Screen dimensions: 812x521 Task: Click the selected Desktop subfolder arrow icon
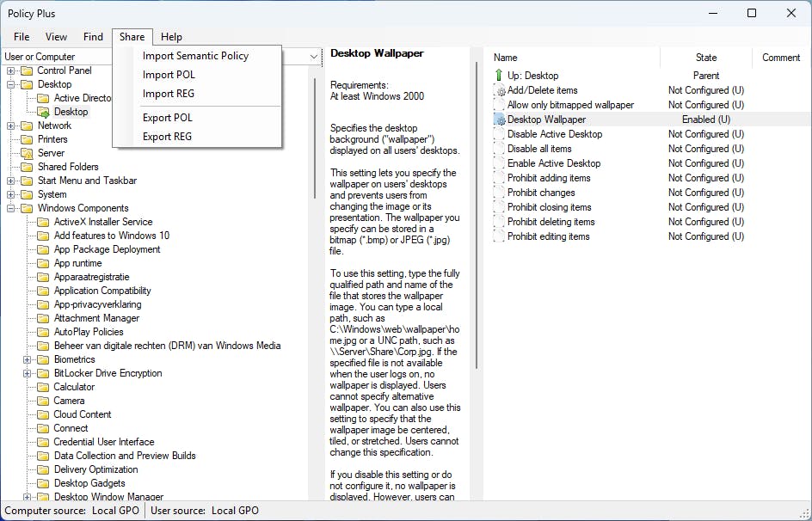[44, 113]
